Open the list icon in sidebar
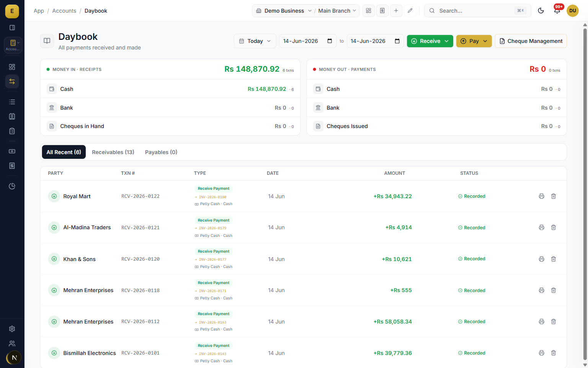Viewport: 588px width, 368px height. [x=12, y=102]
